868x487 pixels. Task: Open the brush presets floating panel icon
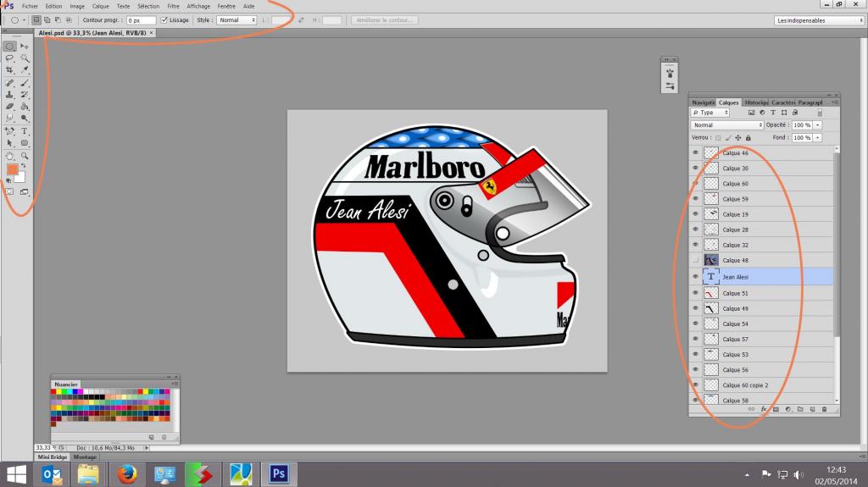pos(670,73)
